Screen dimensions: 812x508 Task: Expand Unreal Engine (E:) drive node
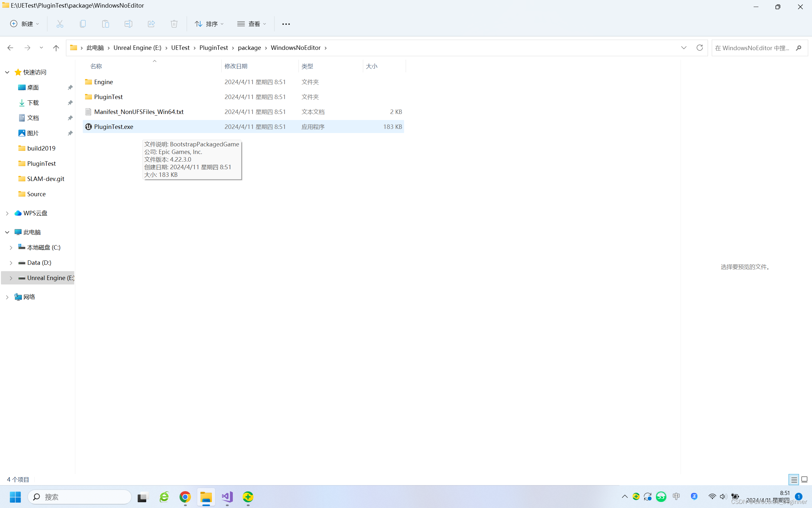click(11, 278)
